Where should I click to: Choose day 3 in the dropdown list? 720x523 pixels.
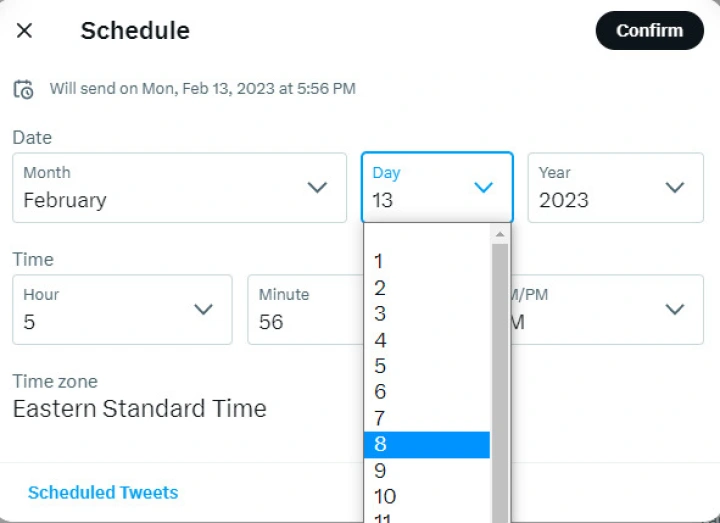pos(427,314)
